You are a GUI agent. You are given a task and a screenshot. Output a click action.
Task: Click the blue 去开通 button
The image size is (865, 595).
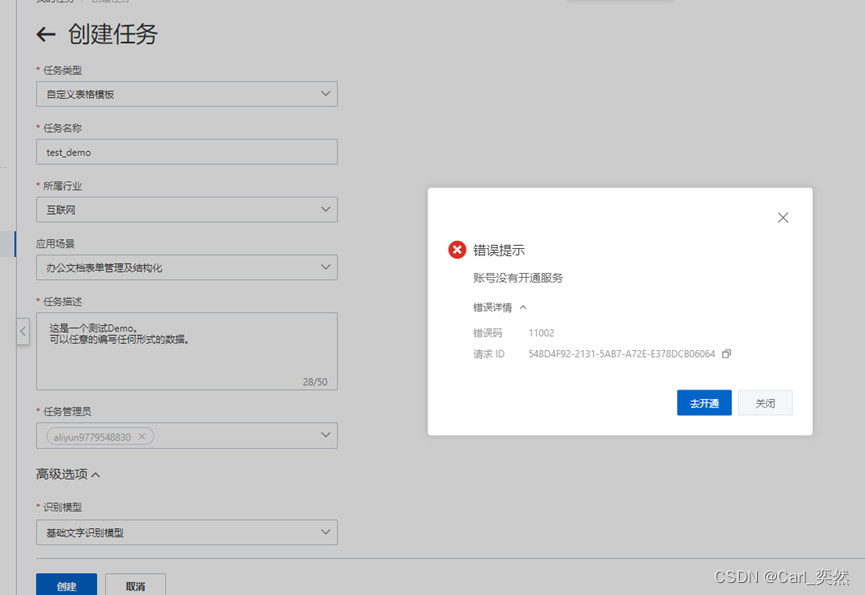tap(703, 402)
